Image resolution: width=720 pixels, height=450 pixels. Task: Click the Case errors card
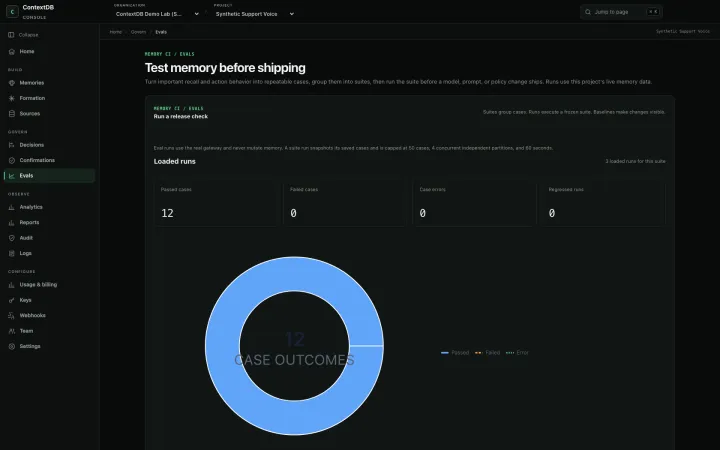(474, 203)
